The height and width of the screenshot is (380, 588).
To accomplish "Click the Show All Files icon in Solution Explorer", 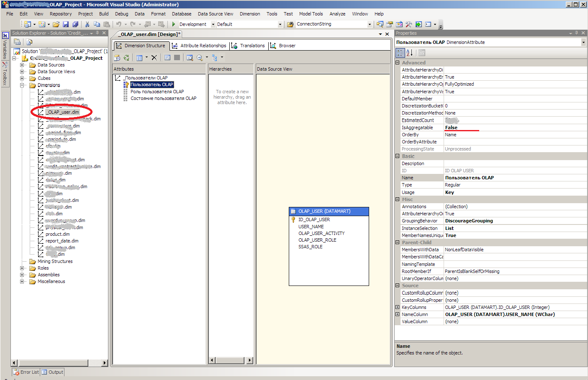I will pyautogui.click(x=29, y=42).
